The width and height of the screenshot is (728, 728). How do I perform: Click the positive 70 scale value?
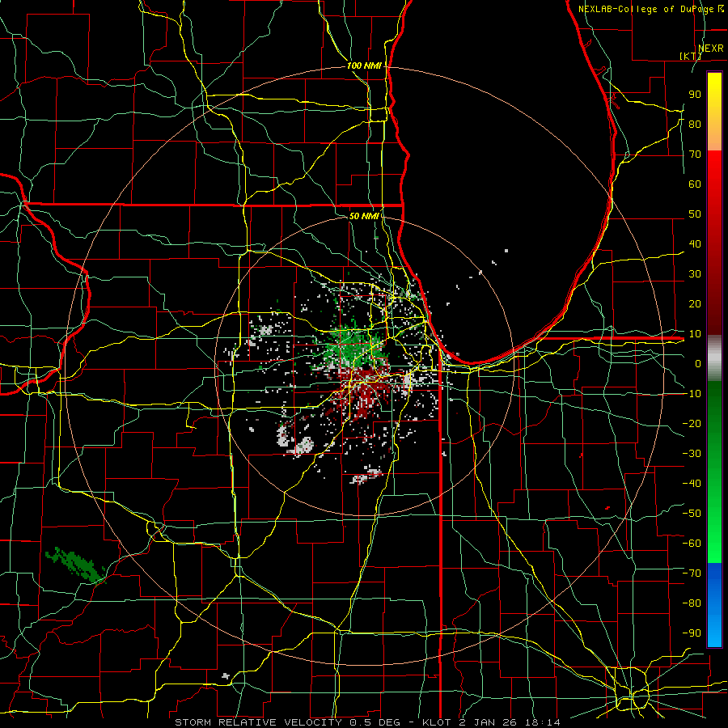695,154
